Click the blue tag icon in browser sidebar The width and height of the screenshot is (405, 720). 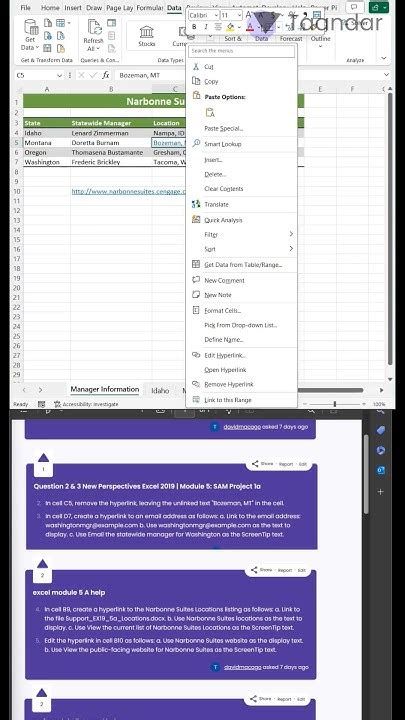pos(381,430)
